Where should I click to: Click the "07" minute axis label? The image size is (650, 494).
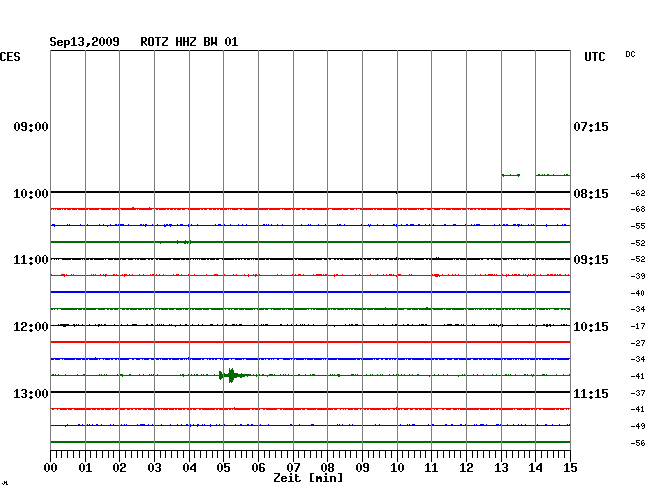pos(293,468)
